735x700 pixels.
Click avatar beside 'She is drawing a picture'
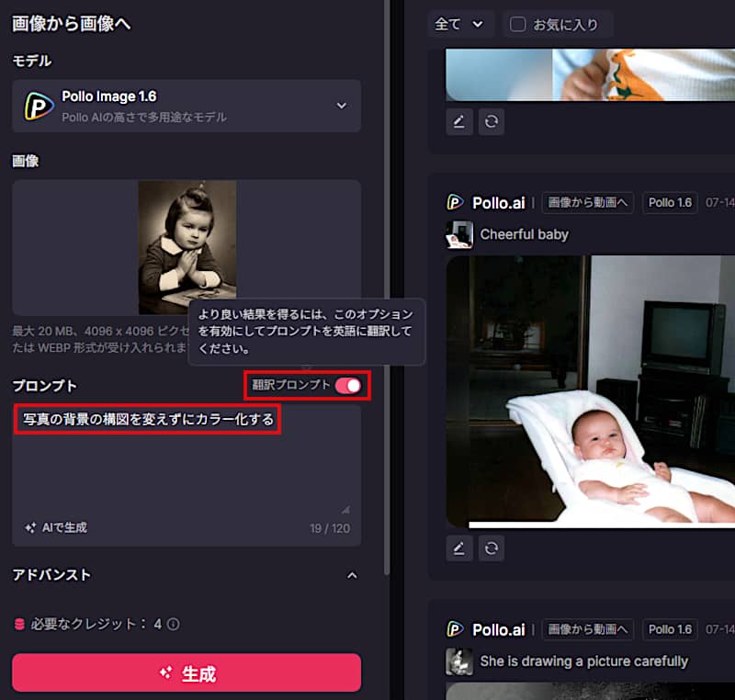click(459, 661)
